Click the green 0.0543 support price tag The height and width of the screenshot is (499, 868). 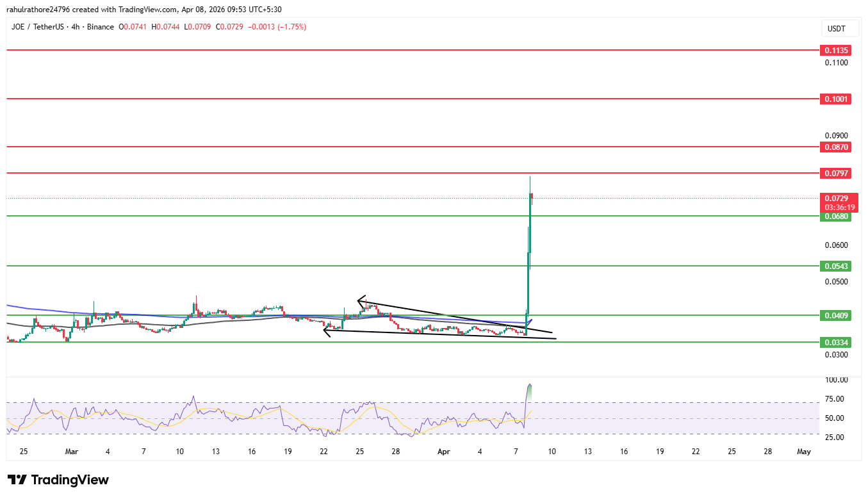837,266
